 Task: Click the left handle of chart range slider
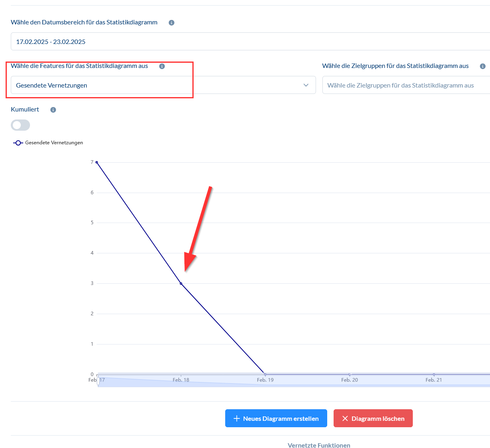pyautogui.click(x=98, y=380)
